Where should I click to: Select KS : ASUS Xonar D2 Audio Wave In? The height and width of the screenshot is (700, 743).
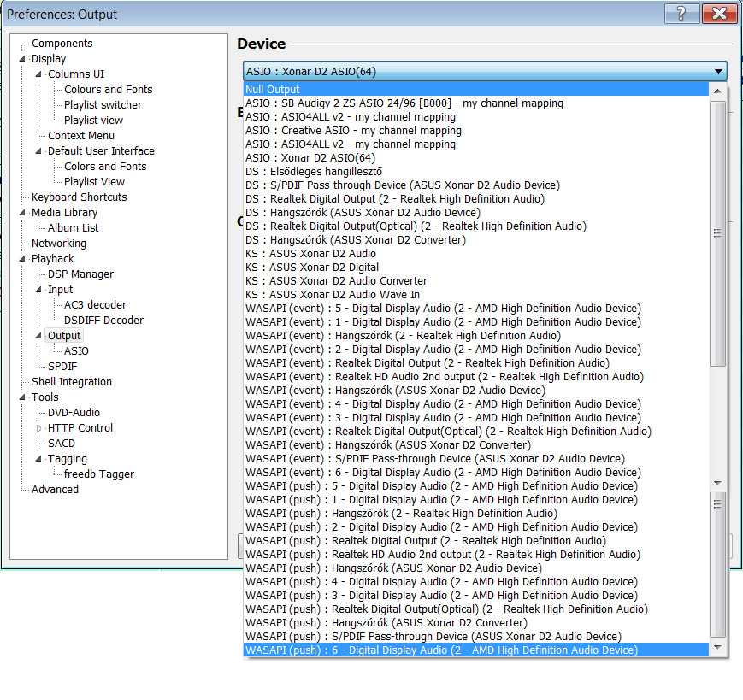[476, 295]
